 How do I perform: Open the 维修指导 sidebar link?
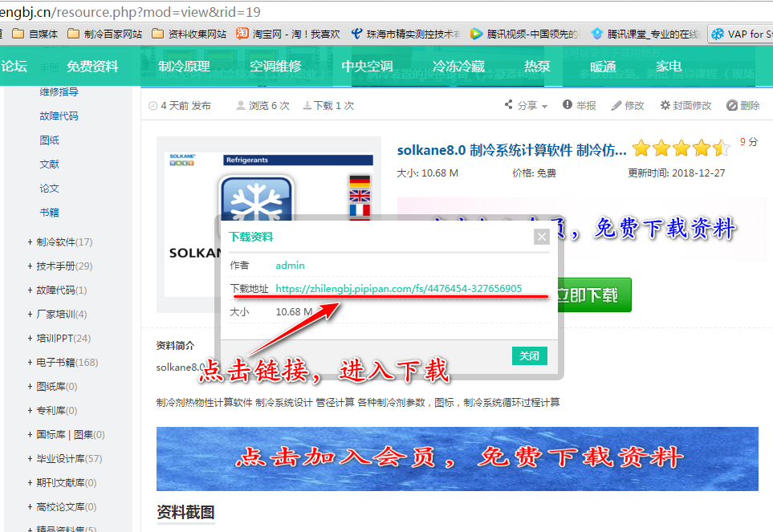pyautogui.click(x=59, y=91)
